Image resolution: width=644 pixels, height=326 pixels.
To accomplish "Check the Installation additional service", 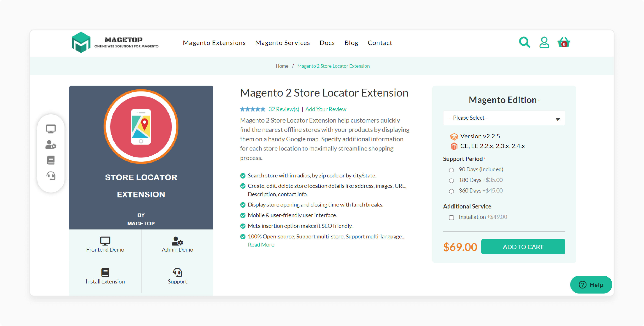I will (x=451, y=217).
